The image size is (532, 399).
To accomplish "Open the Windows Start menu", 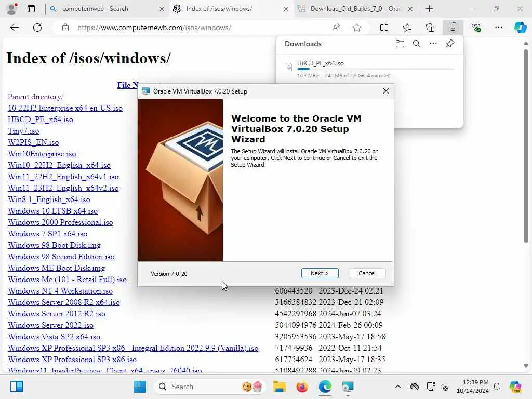I will pyautogui.click(x=140, y=387).
